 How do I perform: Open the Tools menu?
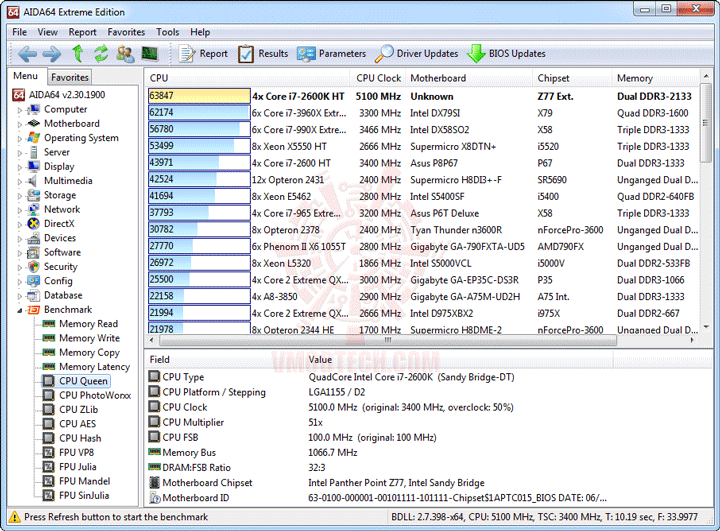coord(167,32)
